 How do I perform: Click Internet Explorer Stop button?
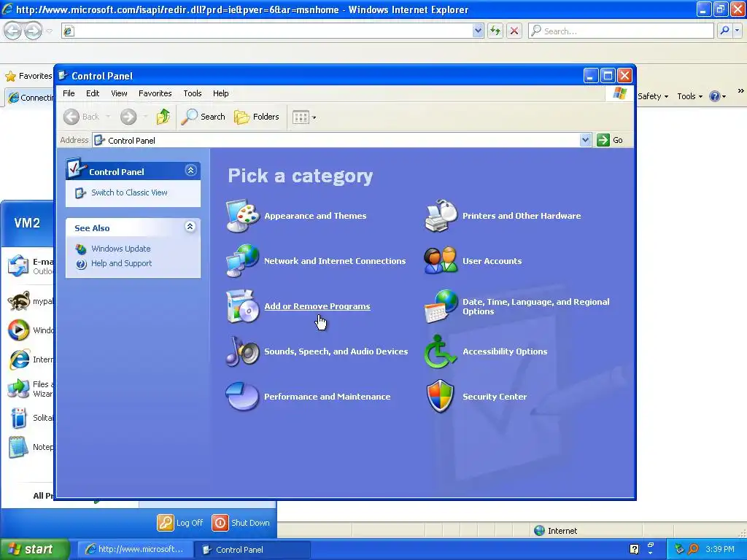tap(514, 31)
